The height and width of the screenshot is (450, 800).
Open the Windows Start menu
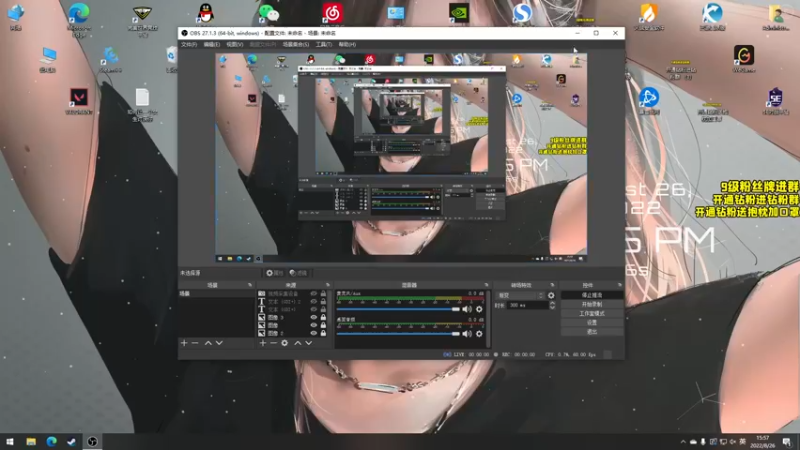[10, 441]
